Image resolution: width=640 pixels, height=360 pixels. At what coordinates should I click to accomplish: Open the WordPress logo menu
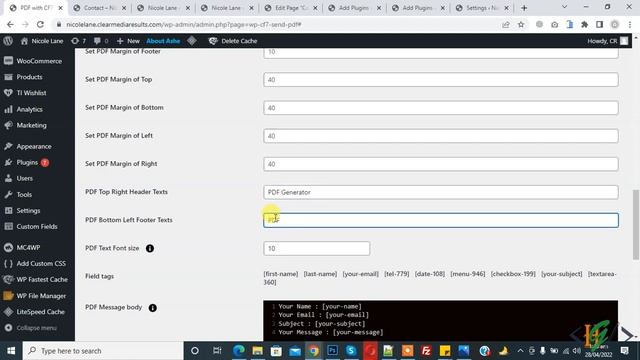(8, 41)
